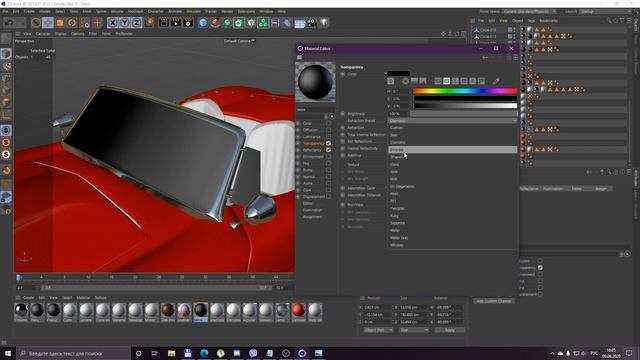Activate the Move tool
The height and width of the screenshot is (360, 640).
click(x=48, y=23)
